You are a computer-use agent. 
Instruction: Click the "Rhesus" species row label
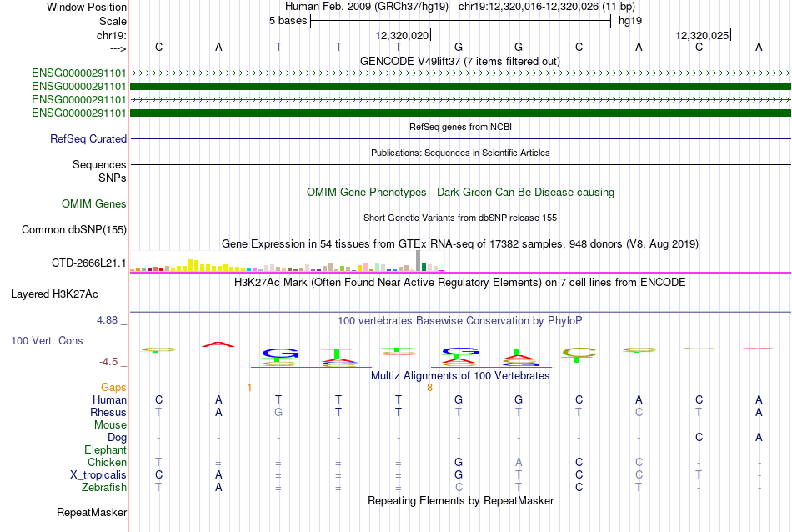point(108,413)
